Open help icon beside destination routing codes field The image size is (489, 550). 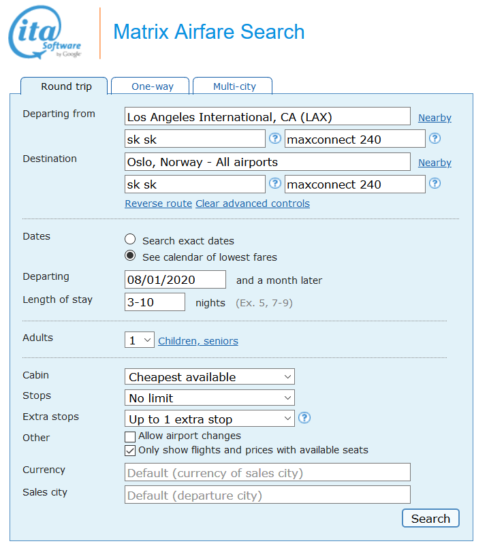[275, 183]
